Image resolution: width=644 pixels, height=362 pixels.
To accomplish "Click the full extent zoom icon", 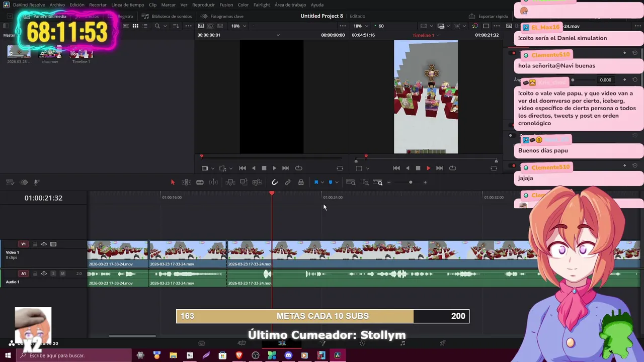I will pyautogui.click(x=351, y=183).
